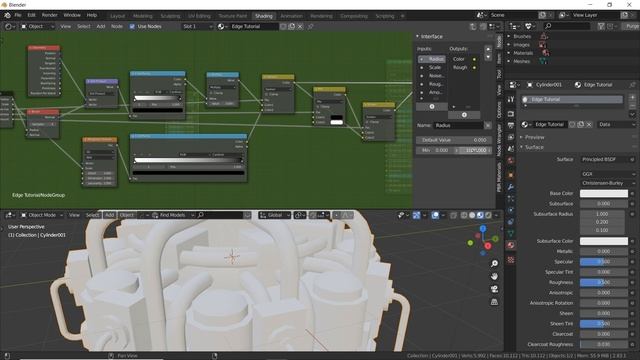The width and height of the screenshot is (640, 360).
Task: Toggle the Use Nodes checkbox
Action: tap(132, 27)
